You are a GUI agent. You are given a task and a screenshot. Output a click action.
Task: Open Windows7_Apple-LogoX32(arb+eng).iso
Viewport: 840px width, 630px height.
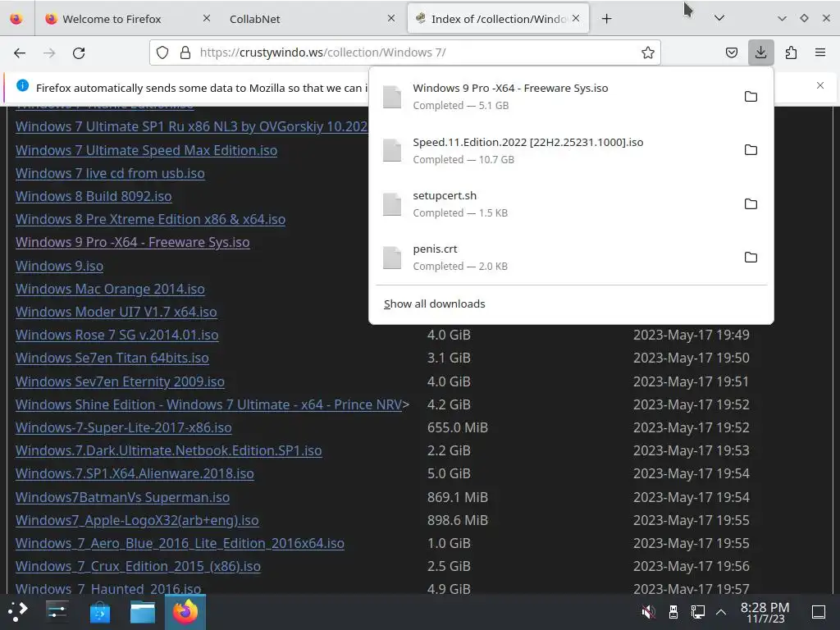[x=137, y=520]
